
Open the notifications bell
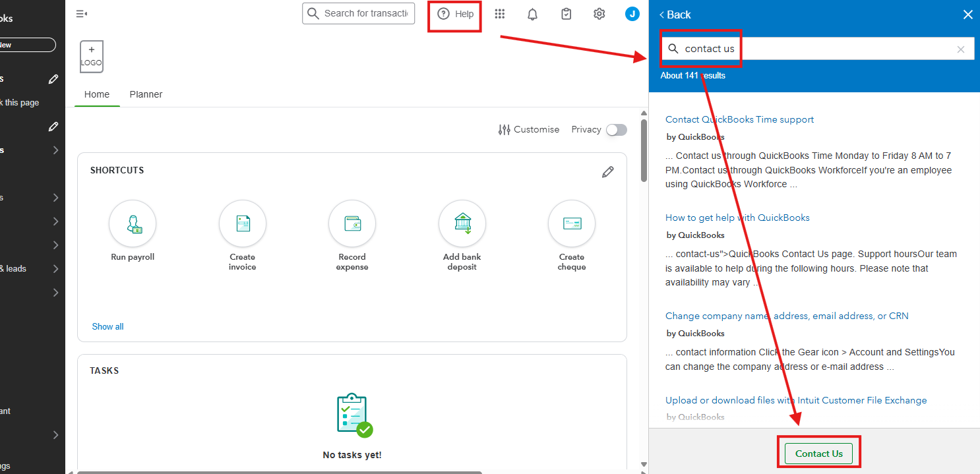click(533, 14)
